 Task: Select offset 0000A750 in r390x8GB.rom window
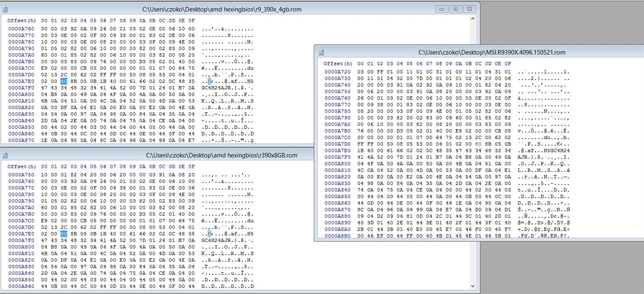(21, 174)
